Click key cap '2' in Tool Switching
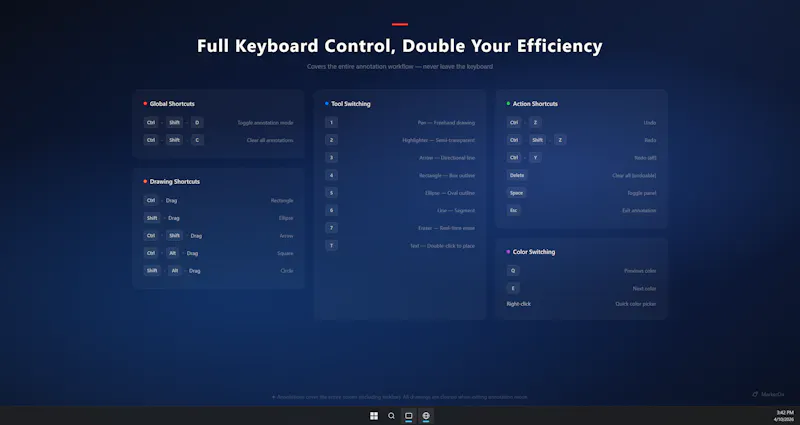Image resolution: width=800 pixels, height=425 pixels. click(x=331, y=140)
